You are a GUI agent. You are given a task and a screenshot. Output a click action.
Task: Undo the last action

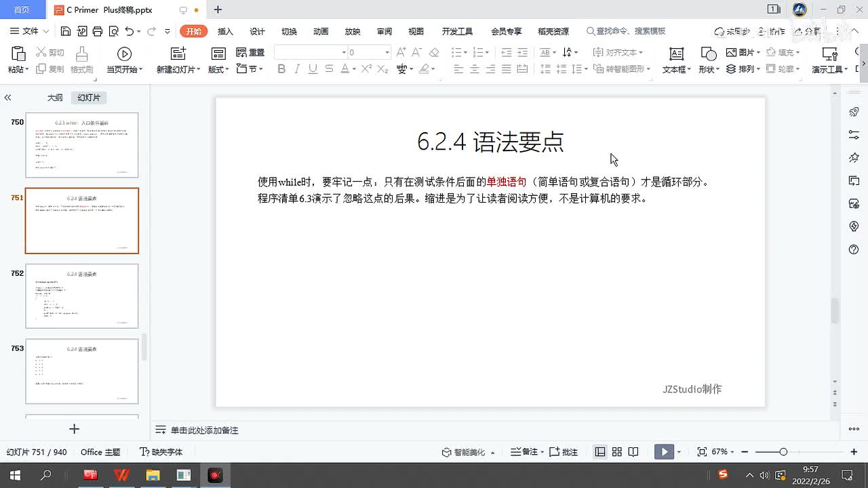(129, 31)
